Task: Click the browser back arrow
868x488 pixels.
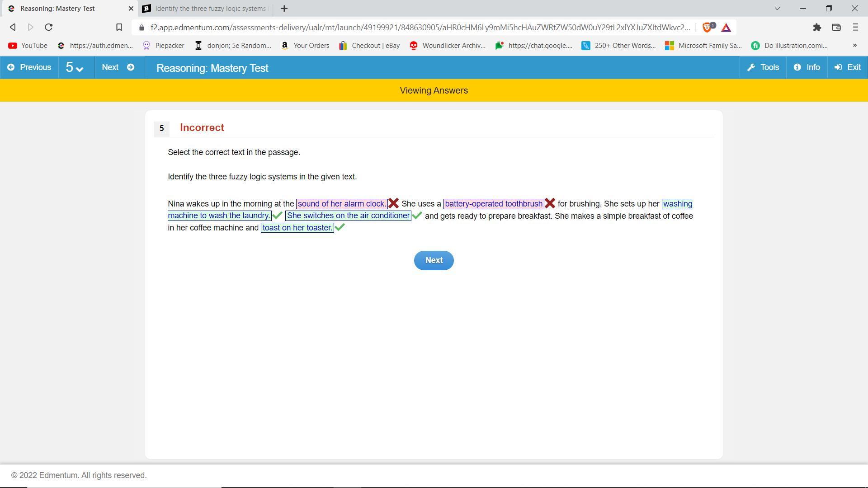Action: click(x=13, y=28)
